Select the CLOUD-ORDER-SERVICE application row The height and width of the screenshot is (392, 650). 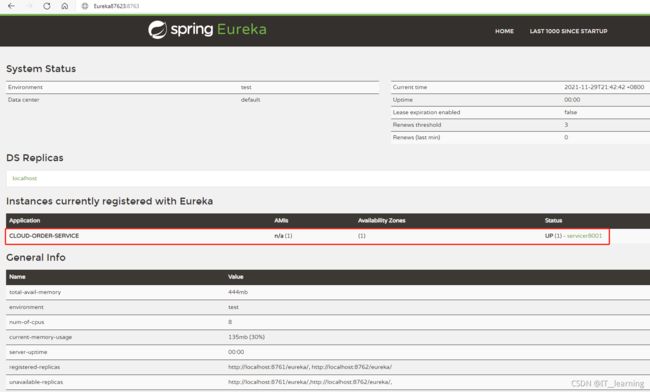(307, 236)
